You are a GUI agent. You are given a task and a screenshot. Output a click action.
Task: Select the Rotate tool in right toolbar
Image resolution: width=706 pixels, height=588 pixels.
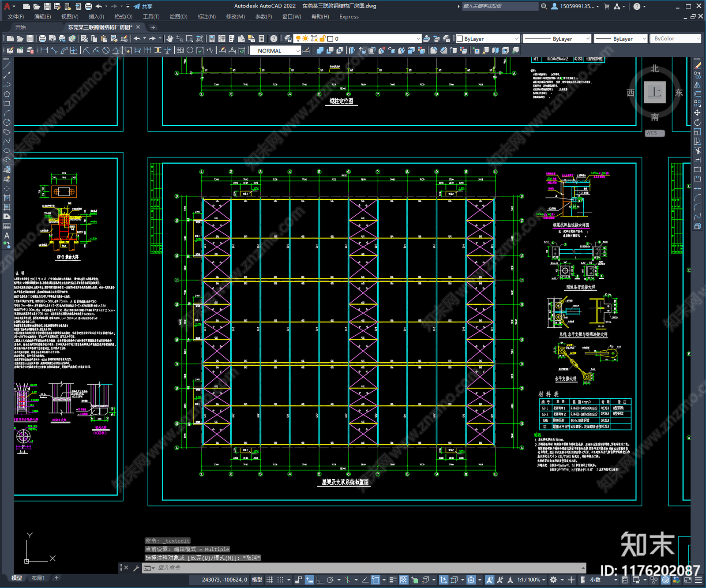[x=697, y=122]
